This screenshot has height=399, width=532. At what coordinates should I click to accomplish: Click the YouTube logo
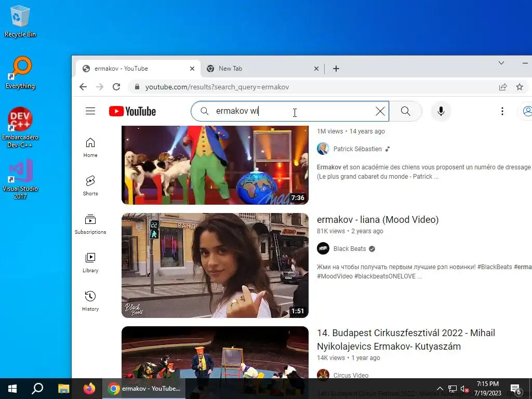click(x=132, y=111)
